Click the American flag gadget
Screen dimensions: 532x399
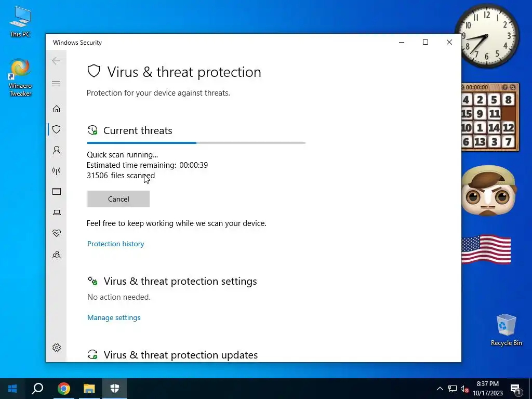pos(486,249)
